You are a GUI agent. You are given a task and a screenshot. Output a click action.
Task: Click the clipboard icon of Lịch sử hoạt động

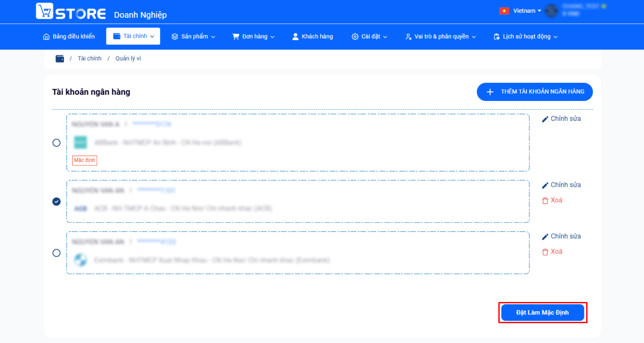[x=497, y=37]
